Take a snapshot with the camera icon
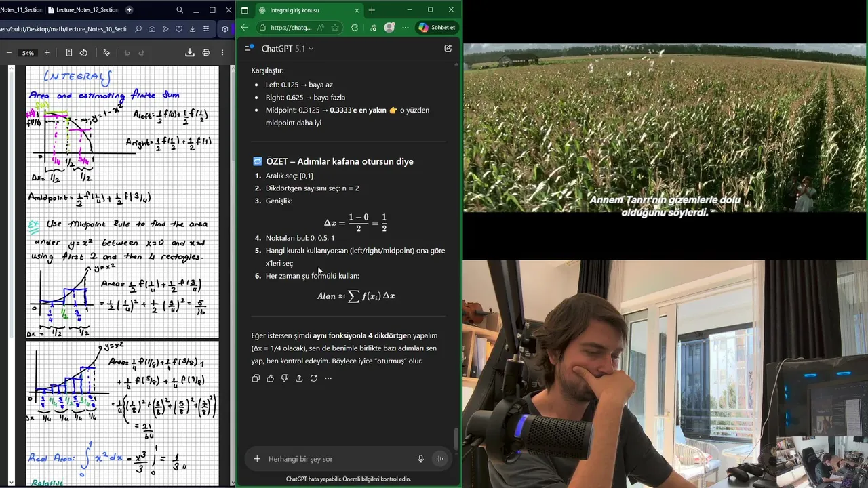This screenshot has height=488, width=868. [x=152, y=29]
